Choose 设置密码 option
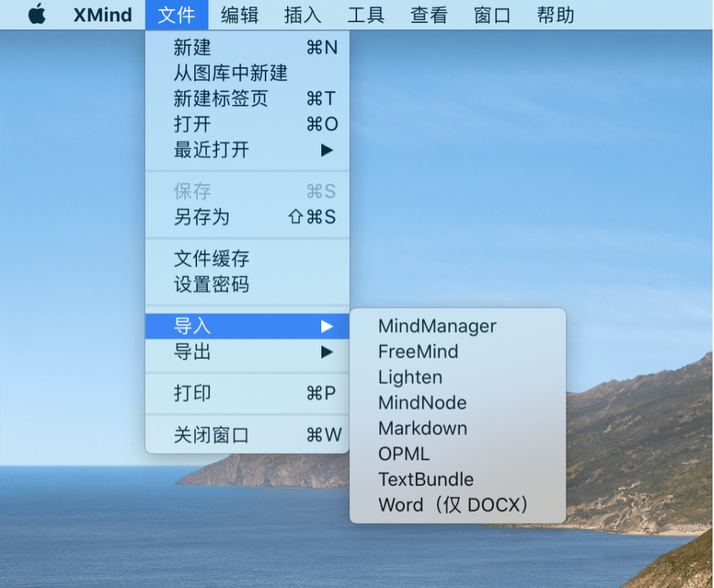714x588 pixels. tap(211, 285)
